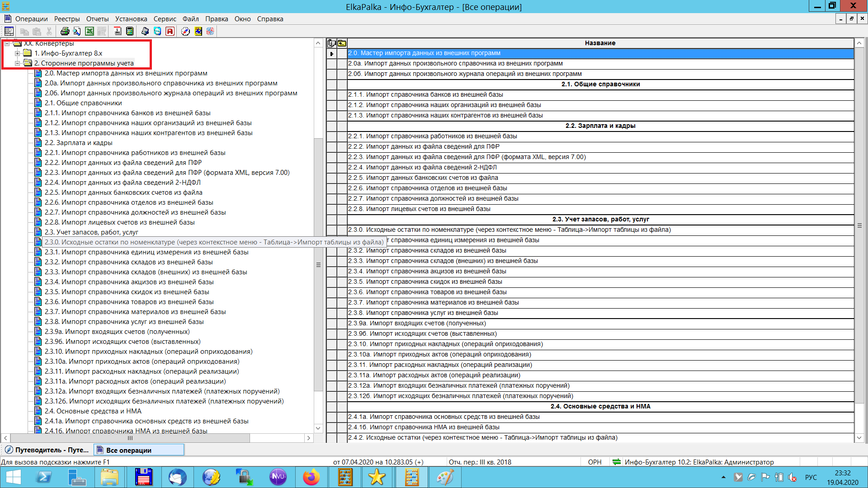
Task: Open the floppy disk app in taskbar
Action: click(144, 477)
